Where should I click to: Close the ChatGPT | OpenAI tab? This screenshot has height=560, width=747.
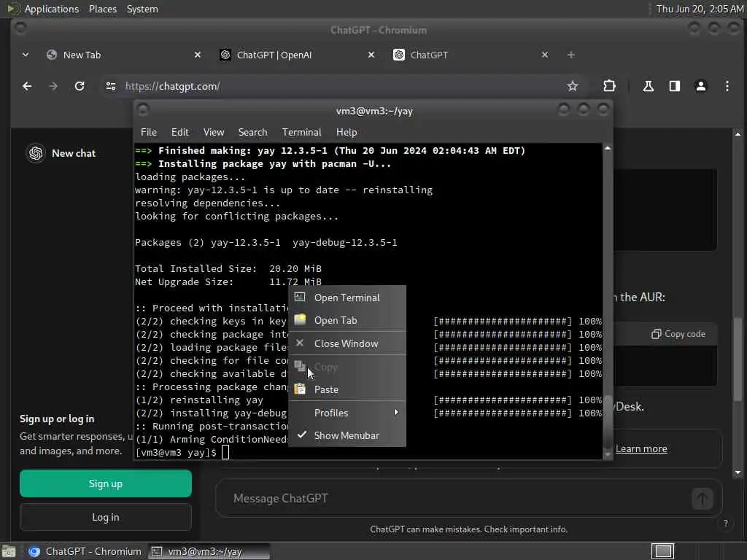click(x=371, y=55)
